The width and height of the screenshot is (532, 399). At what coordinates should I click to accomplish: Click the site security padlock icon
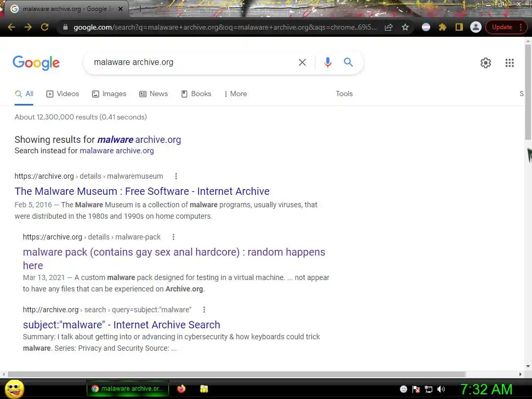pyautogui.click(x=65, y=27)
